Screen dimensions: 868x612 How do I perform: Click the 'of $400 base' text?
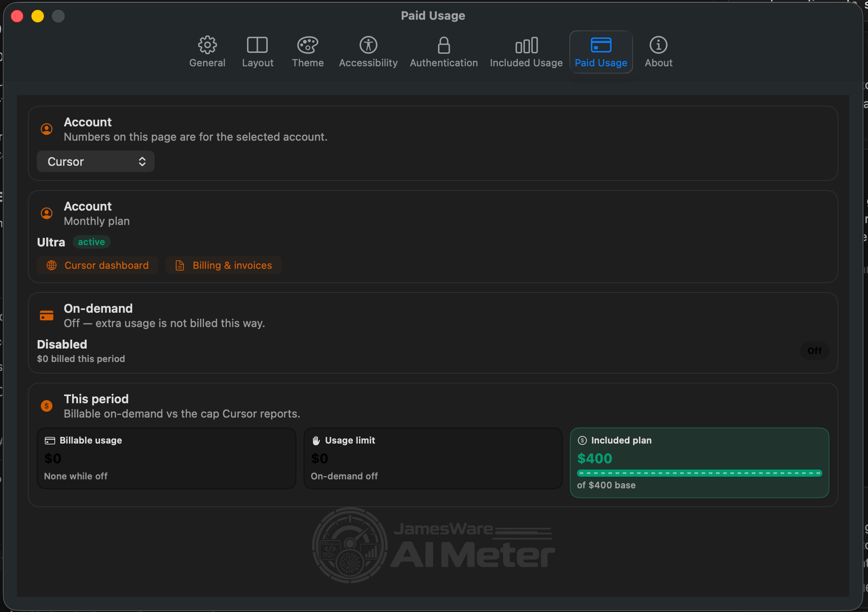[x=606, y=485]
